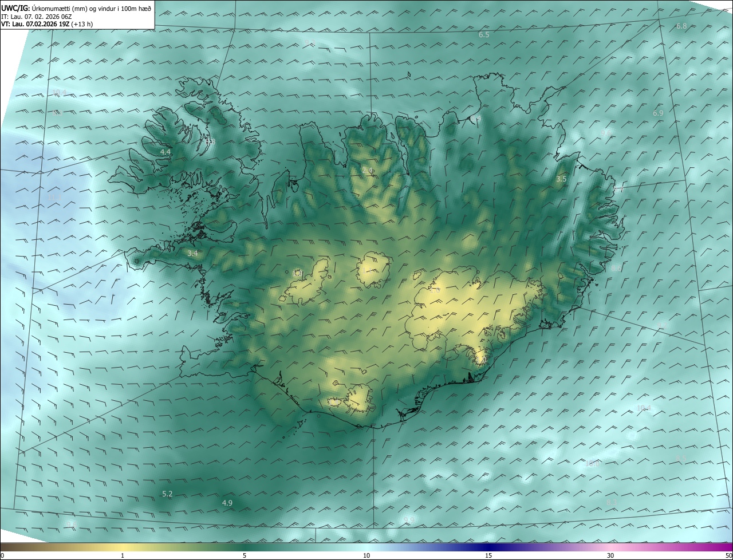Click the value label 9.6 on the map
This screenshot has width=733, height=560.
pos(605,133)
